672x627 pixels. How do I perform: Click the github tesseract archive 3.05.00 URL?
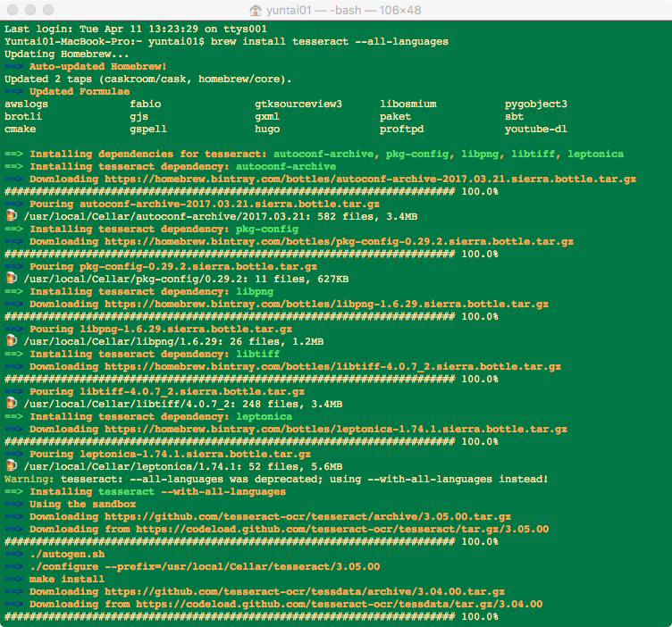coord(307,517)
